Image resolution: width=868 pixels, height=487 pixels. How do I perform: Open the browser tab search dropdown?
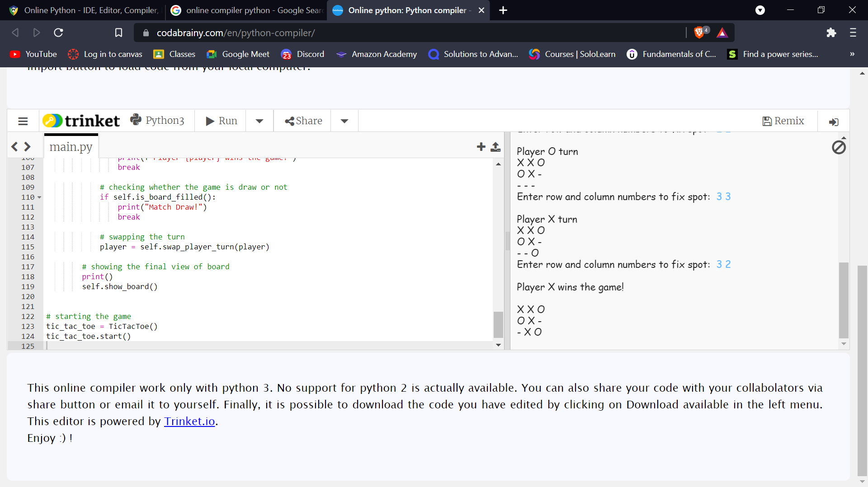tap(760, 10)
